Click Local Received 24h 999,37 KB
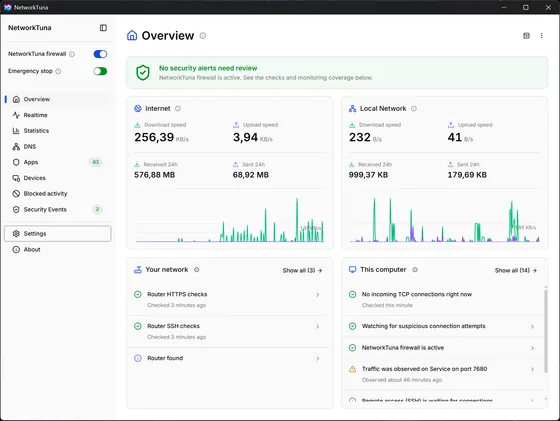 368,175
